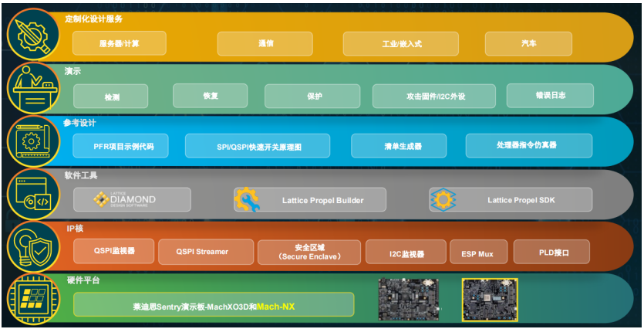The width and height of the screenshot is (644, 329).
Task: Open the 攻击固件/I2C外设 box
Action: (434, 97)
